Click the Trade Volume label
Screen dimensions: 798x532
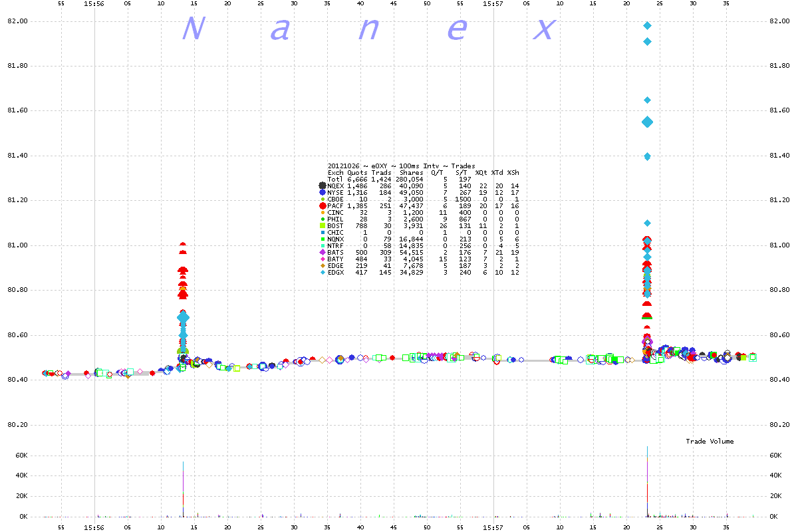pos(710,441)
